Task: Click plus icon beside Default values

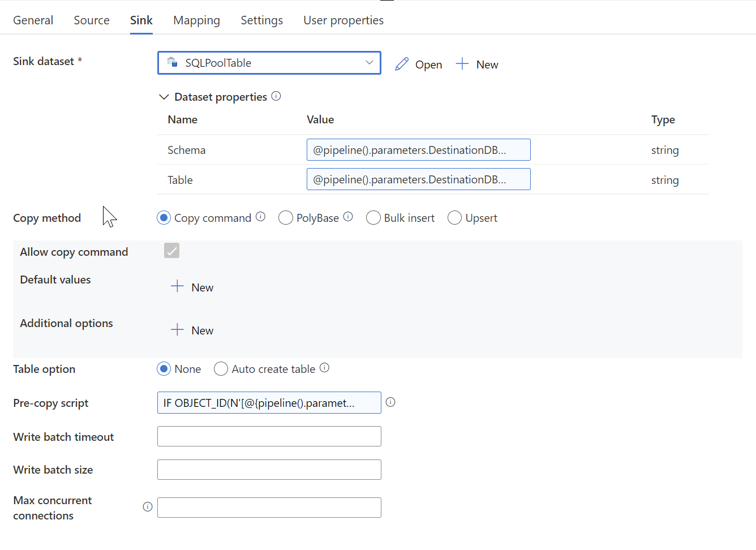Action: click(x=177, y=286)
